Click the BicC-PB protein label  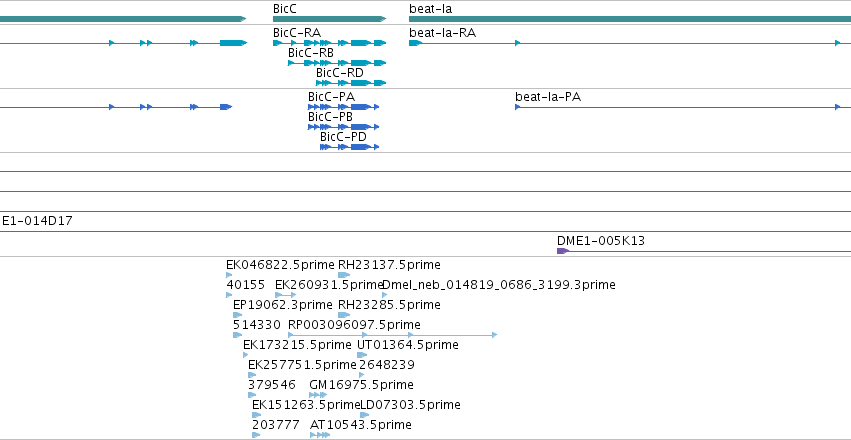pos(330,117)
